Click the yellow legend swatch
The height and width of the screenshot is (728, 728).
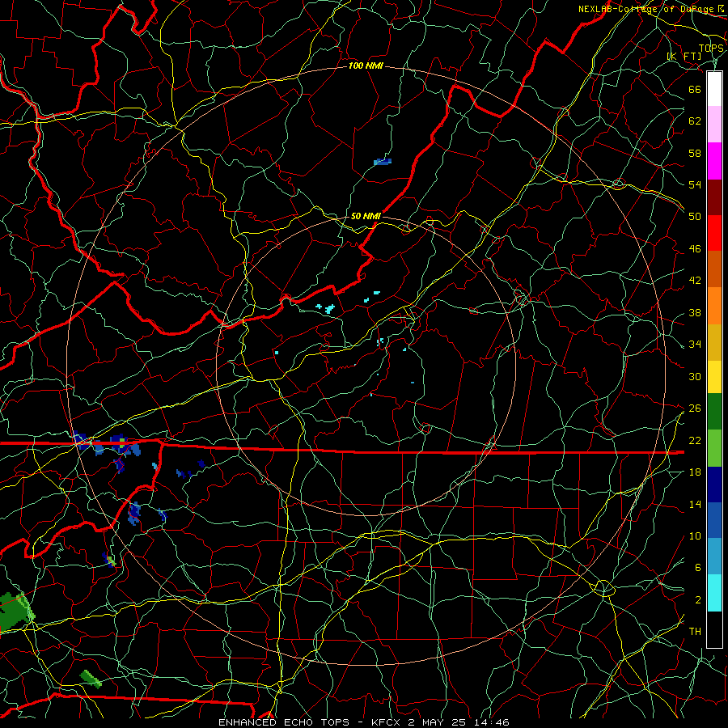click(714, 376)
